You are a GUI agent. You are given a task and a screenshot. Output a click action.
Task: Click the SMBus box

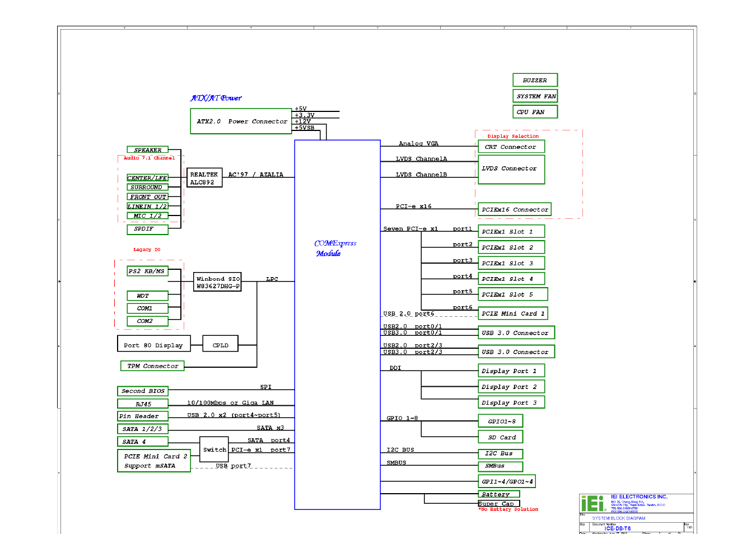point(501,466)
